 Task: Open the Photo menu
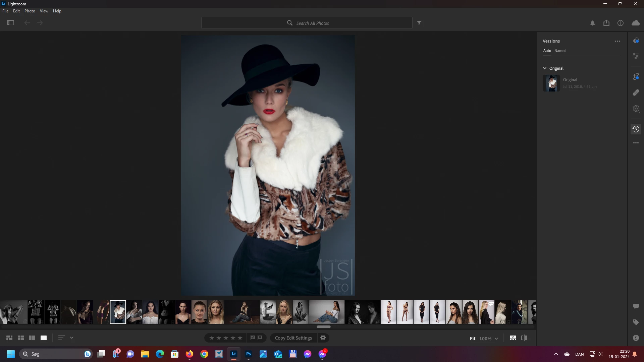click(x=30, y=11)
